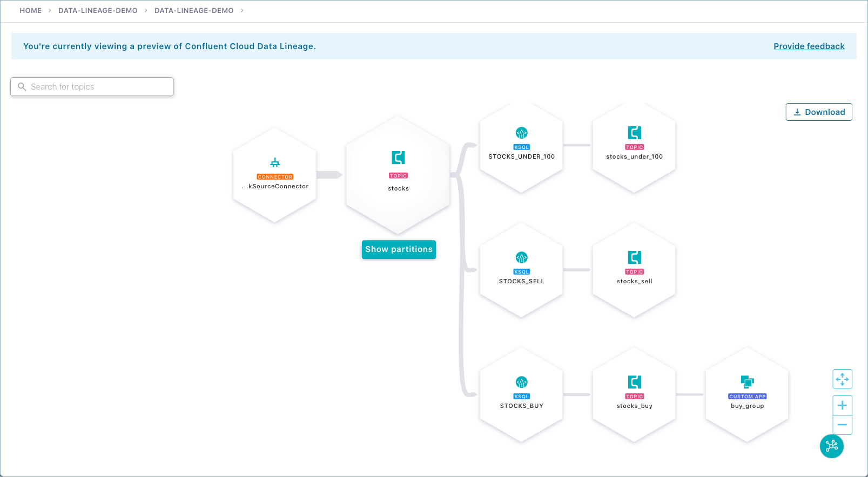This screenshot has height=477, width=868.
Task: Click the STOCKS_UNDER_100 label
Action: 522,156
